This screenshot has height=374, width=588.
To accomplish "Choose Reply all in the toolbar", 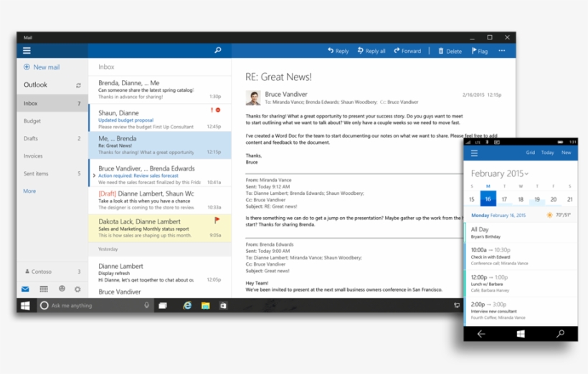I will [371, 51].
